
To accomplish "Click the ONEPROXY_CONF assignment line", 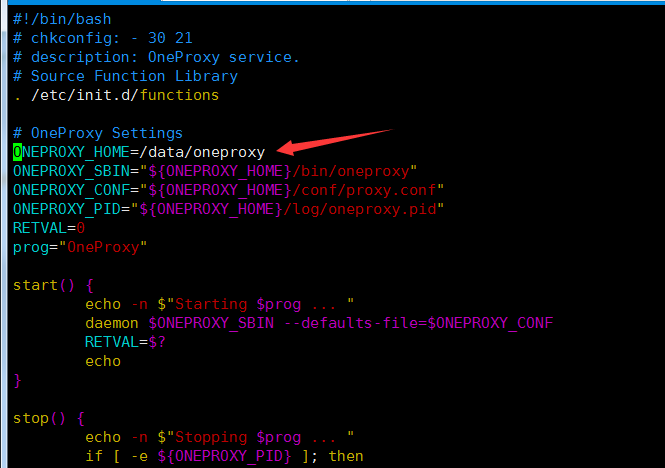I will (228, 191).
